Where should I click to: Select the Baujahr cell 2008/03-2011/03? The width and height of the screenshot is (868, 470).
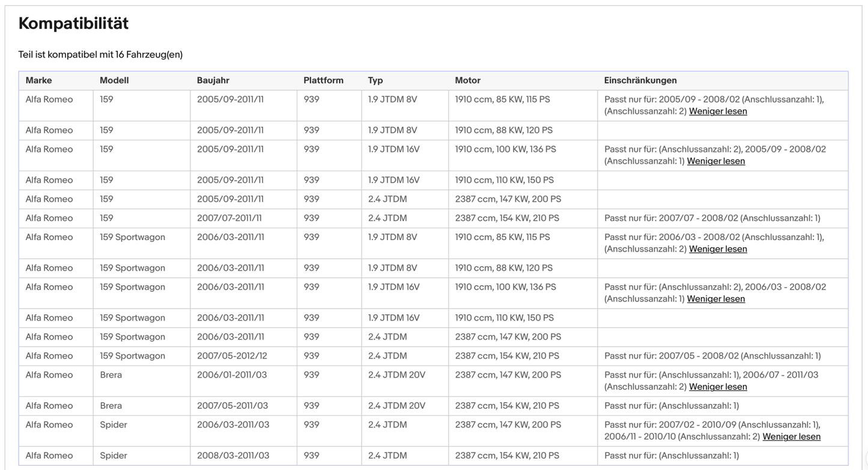point(233,456)
